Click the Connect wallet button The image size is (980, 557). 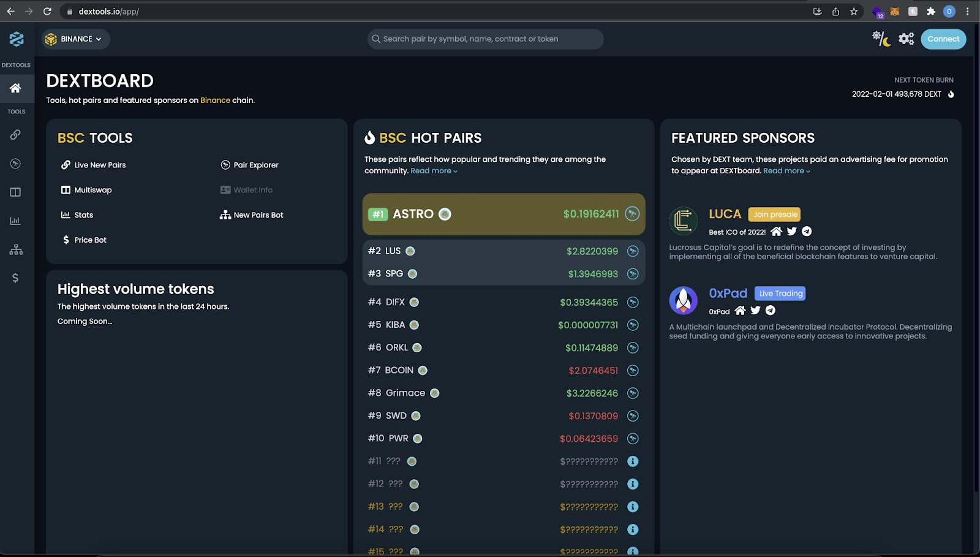pos(943,39)
